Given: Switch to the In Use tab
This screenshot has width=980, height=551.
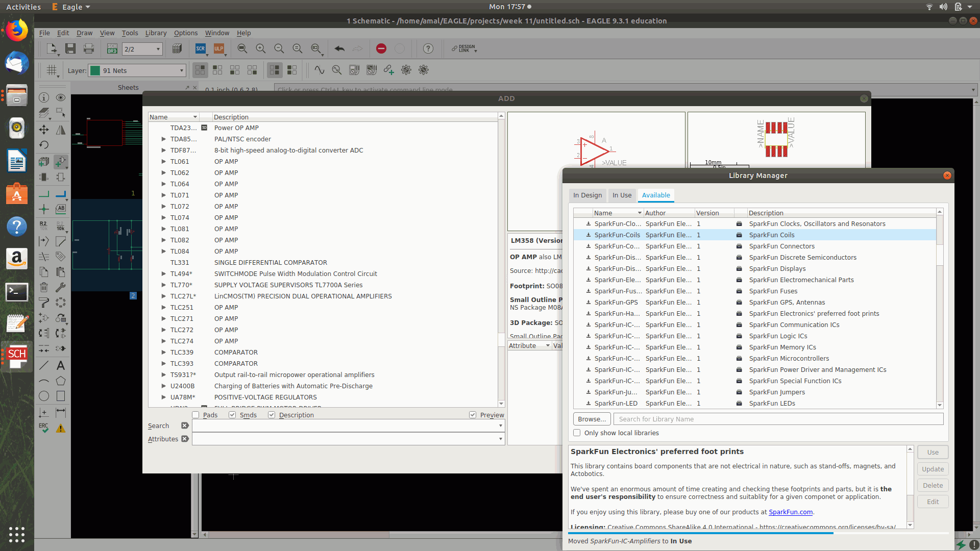Looking at the screenshot, I should tap(622, 195).
